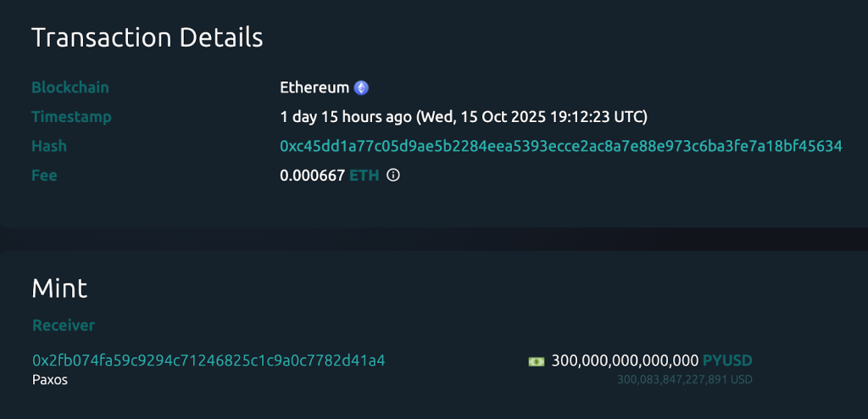Image resolution: width=868 pixels, height=419 pixels.
Task: Click the 0.000667 fee amount
Action: pos(312,176)
